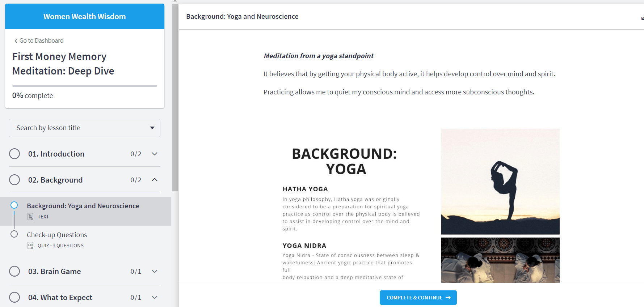Open the Search by lesson title dropdown
This screenshot has width=644, height=307.
(84, 128)
